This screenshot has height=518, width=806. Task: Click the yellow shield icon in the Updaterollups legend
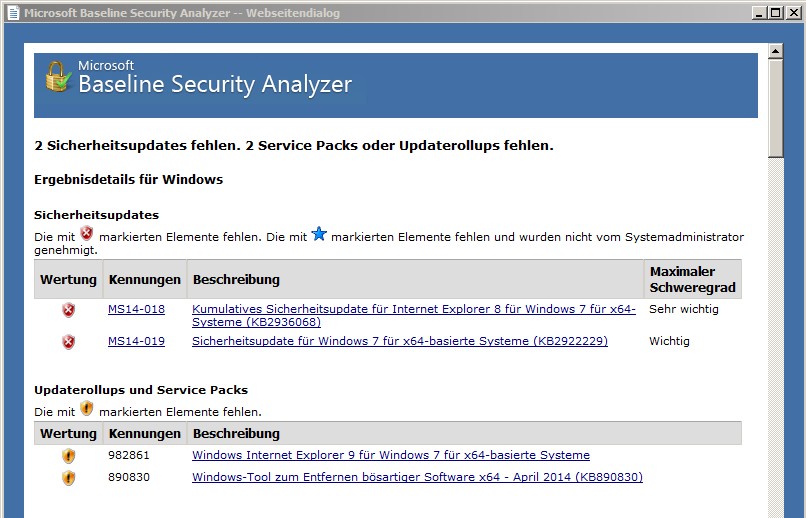(87, 409)
